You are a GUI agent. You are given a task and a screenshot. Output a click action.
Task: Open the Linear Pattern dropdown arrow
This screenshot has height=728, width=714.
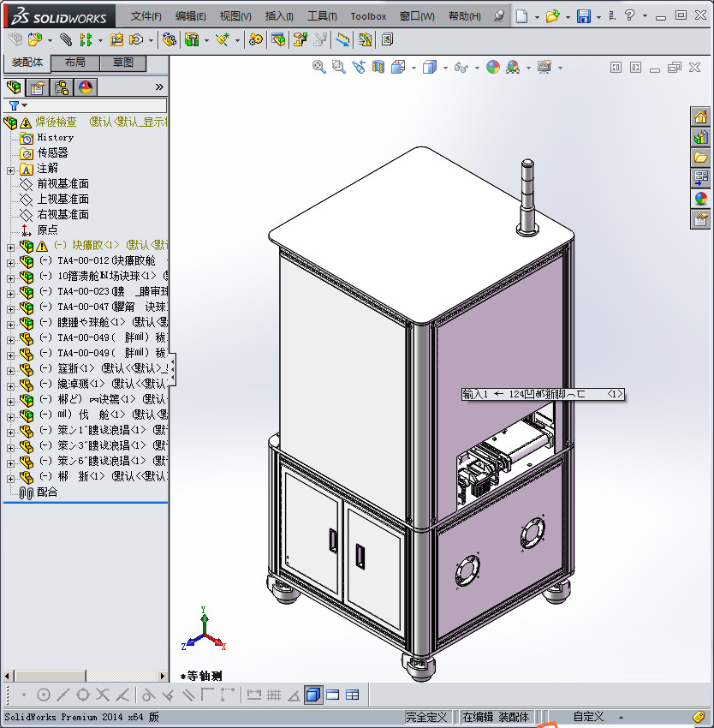tap(100, 41)
